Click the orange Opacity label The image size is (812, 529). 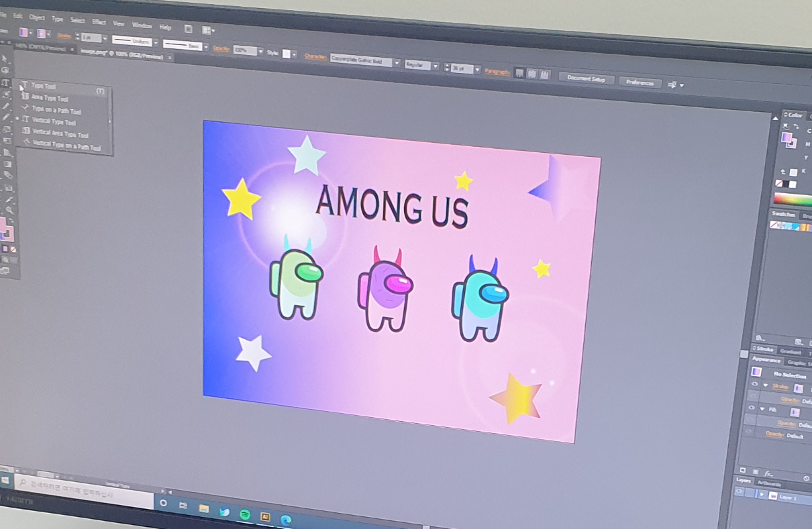tap(221, 48)
